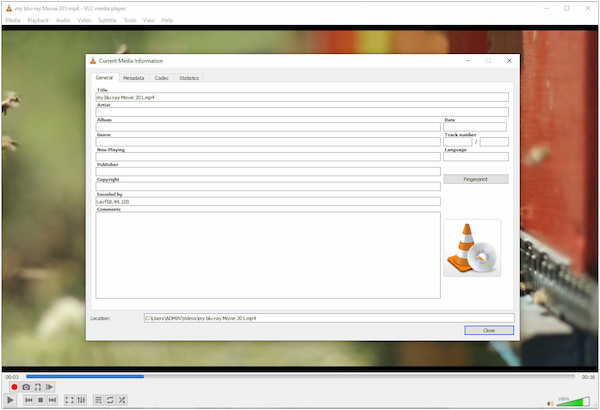600x410 pixels.
Task: Click the Encoded by field
Action: [268, 201]
